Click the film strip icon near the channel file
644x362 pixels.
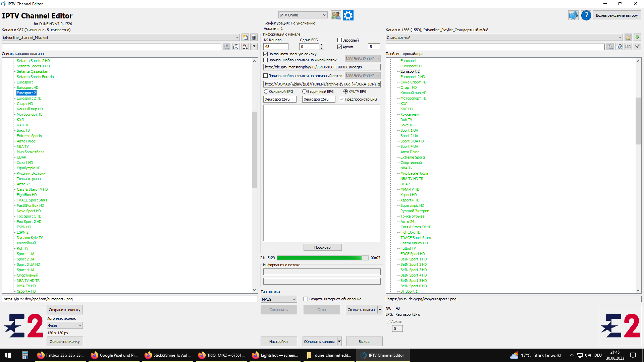[x=254, y=38]
